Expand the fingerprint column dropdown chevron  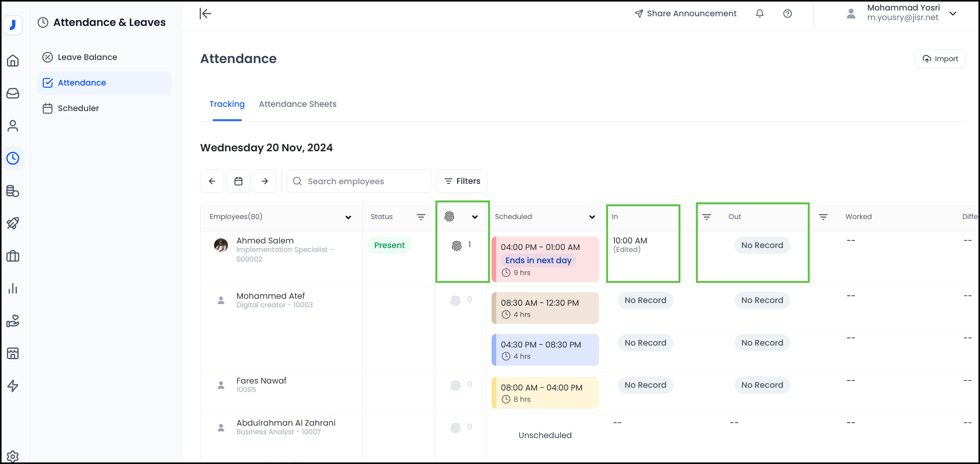tap(475, 217)
